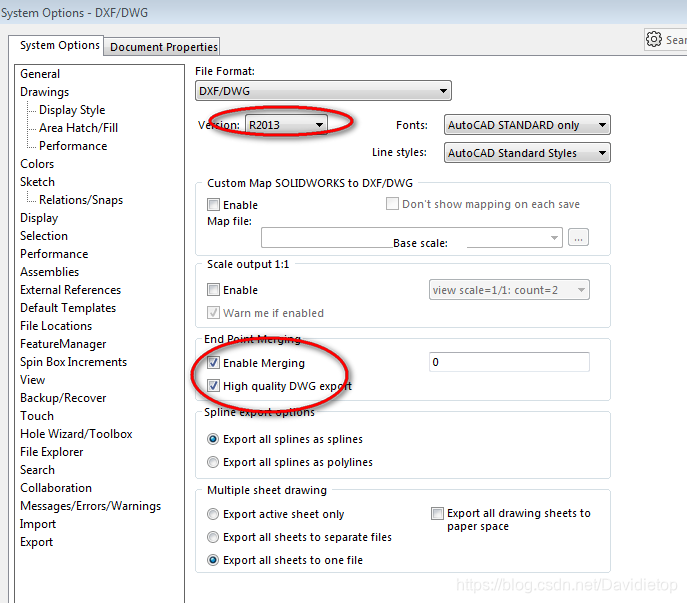Open Collaboration settings
This screenshot has height=603, width=687.
coord(56,487)
